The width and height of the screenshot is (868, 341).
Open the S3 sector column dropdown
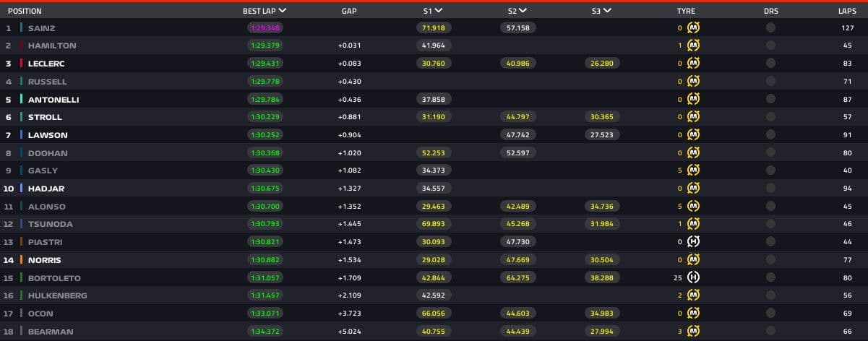tap(606, 11)
